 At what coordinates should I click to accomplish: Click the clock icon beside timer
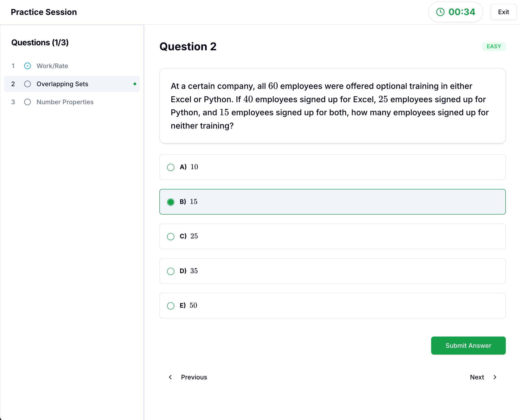pyautogui.click(x=440, y=12)
